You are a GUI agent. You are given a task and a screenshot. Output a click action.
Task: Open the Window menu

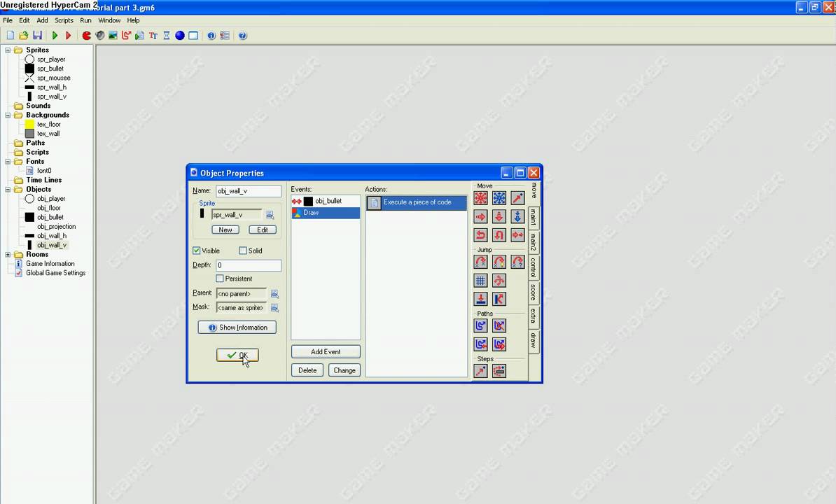click(x=109, y=20)
